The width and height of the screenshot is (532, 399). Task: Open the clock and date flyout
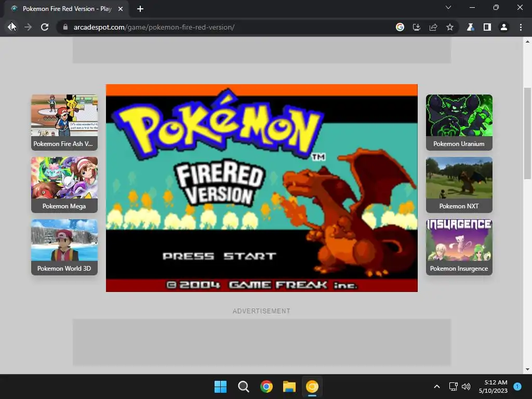493,387
